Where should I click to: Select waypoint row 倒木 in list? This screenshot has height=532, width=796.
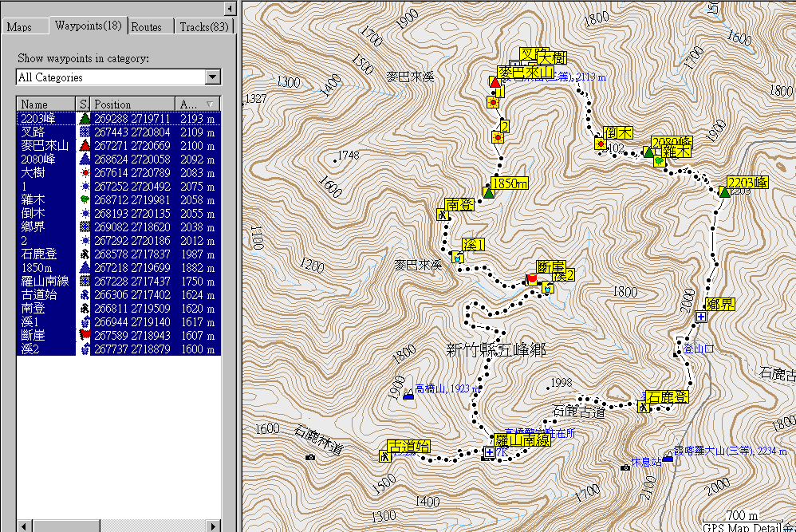119,213
